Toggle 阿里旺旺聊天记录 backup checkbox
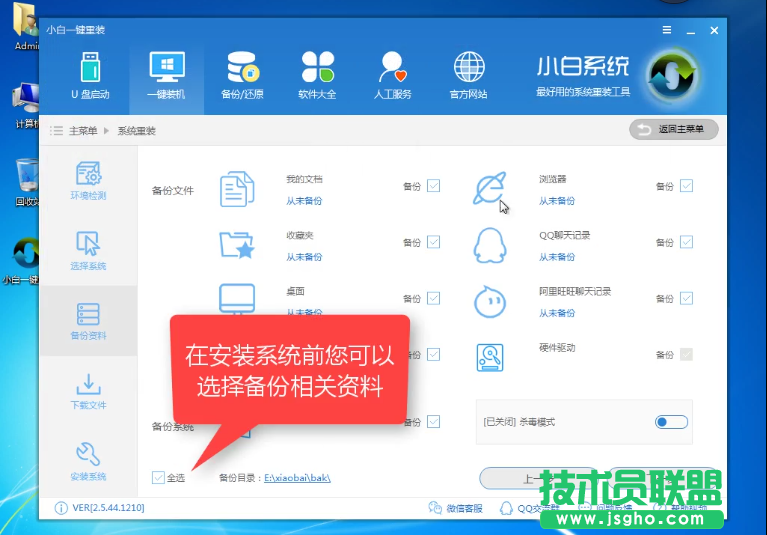Viewport: 767px width, 535px height. click(686, 298)
